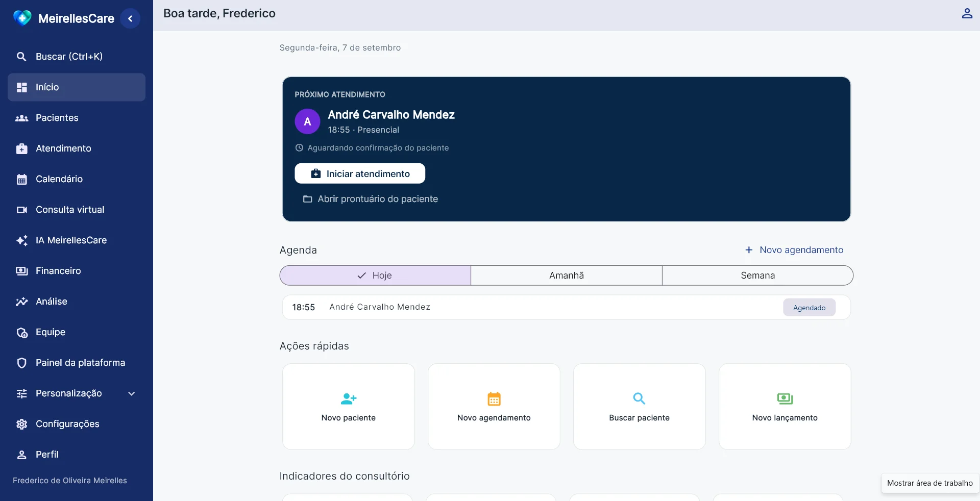980x501 pixels.
Task: Open the Consulta virtual menu item
Action: coord(77,210)
